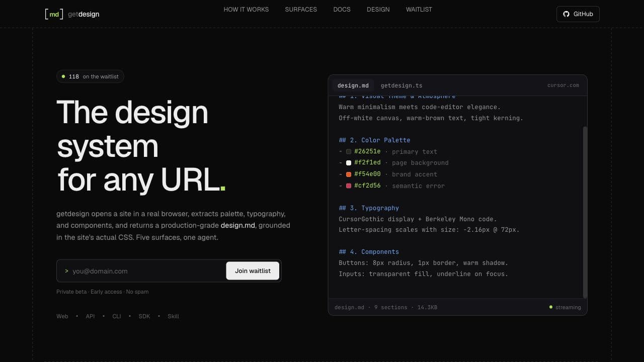
Task: Click the highlighted design.md word in description
Action: [x=238, y=226]
